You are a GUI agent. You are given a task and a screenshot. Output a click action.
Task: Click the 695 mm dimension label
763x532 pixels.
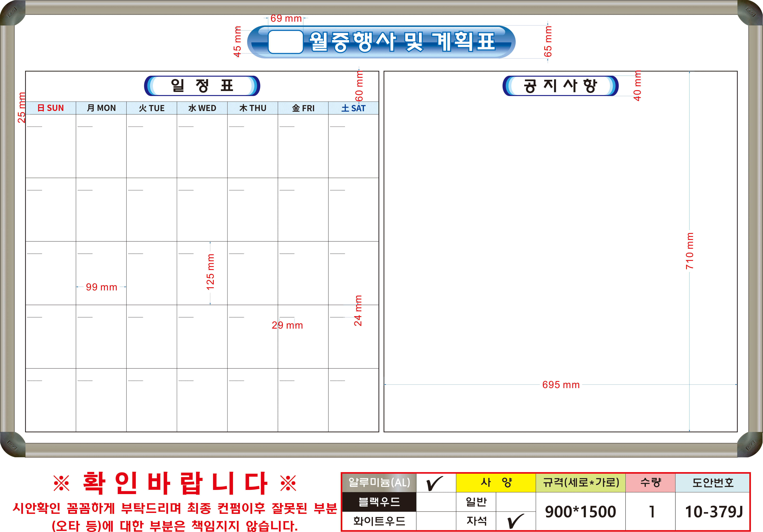coord(561,385)
